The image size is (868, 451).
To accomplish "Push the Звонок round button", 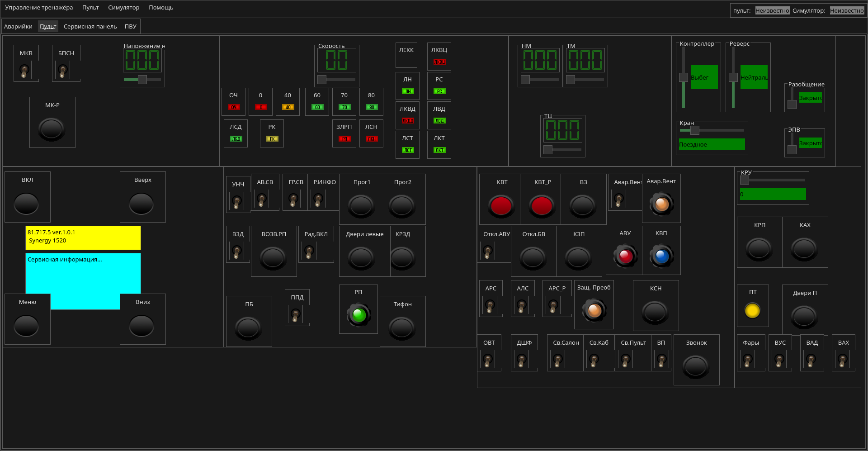I will pyautogui.click(x=695, y=367).
